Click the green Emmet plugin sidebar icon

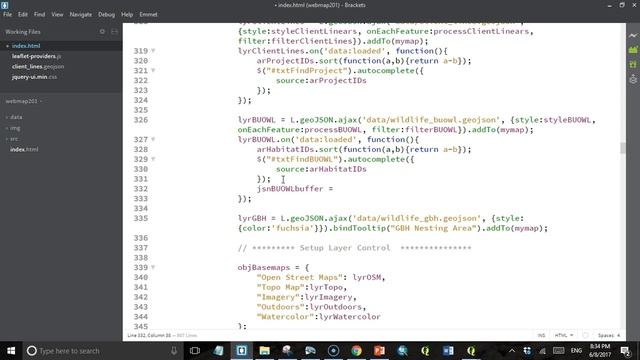pyautogui.click(x=633, y=64)
